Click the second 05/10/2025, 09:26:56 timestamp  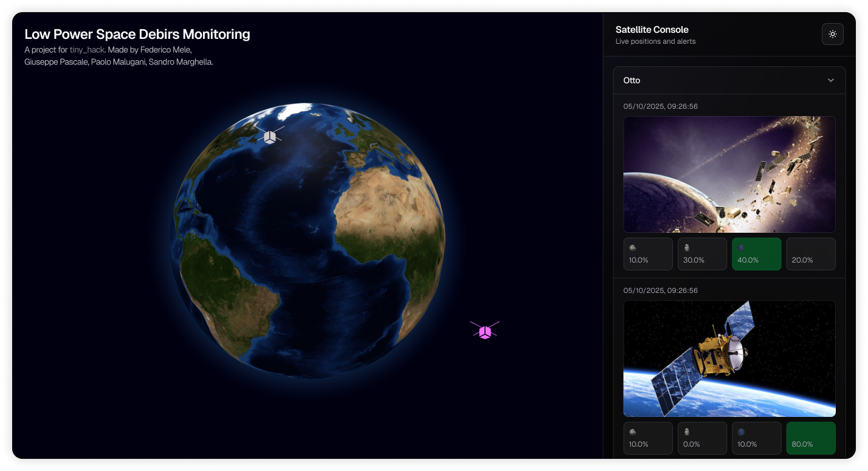pyautogui.click(x=660, y=291)
